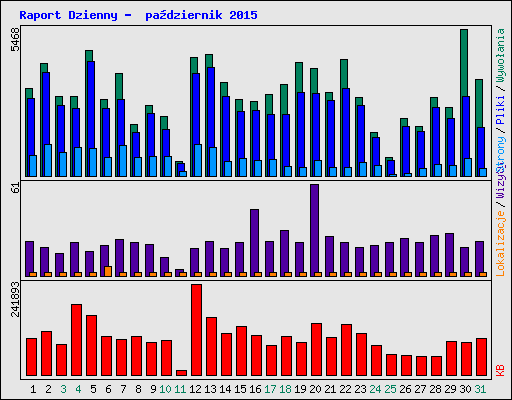Click the day 1 axis label
This screenshot has width=512, height=400.
click(33, 389)
